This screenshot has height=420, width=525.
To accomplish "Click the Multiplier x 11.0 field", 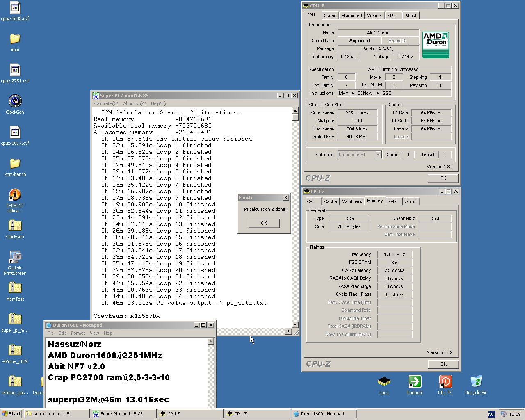I will [357, 121].
